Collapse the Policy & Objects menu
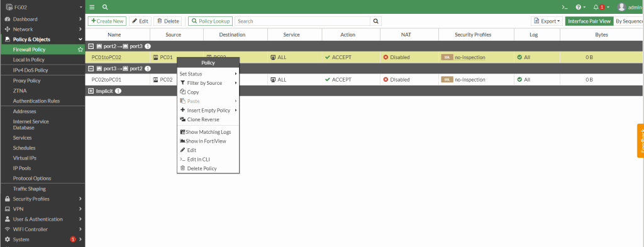Screen dimensions: 644x247 [x=42, y=40]
